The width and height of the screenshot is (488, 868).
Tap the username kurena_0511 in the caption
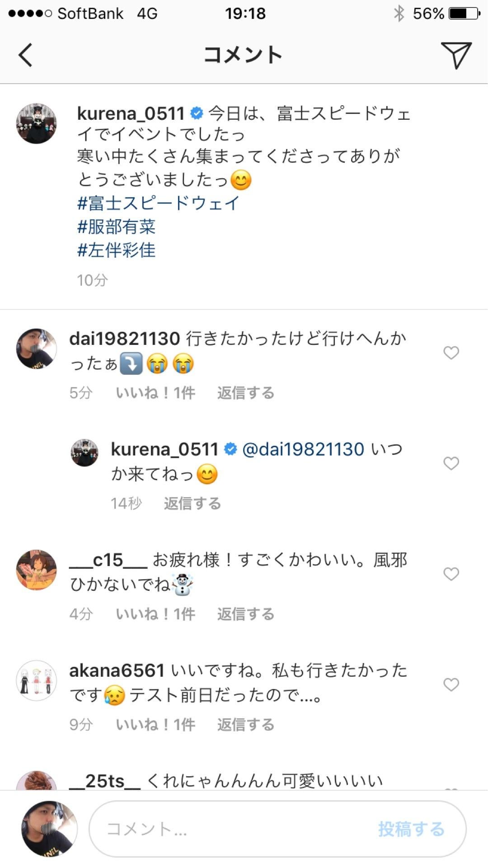[131, 114]
